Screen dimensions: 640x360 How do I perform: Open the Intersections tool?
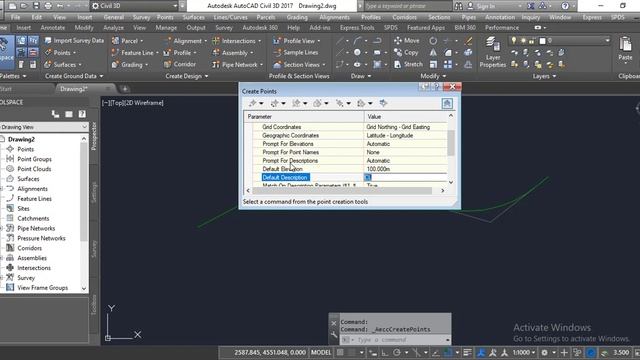237,41
